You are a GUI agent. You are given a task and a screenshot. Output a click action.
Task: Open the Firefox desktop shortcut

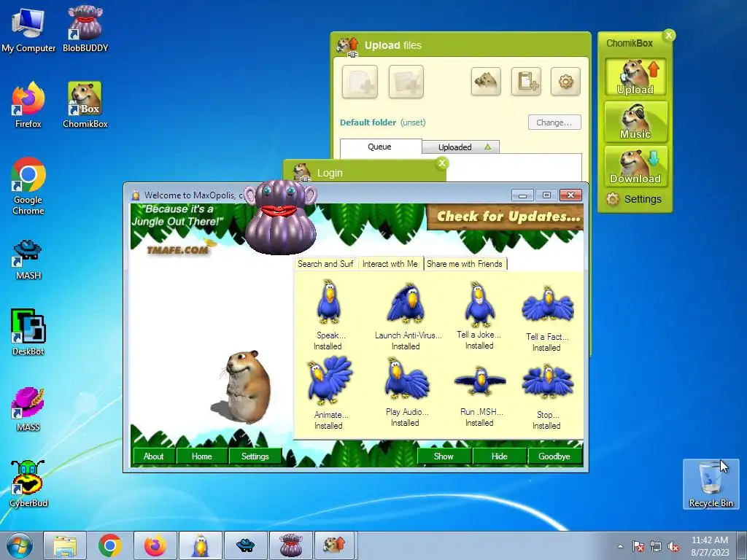[28, 105]
